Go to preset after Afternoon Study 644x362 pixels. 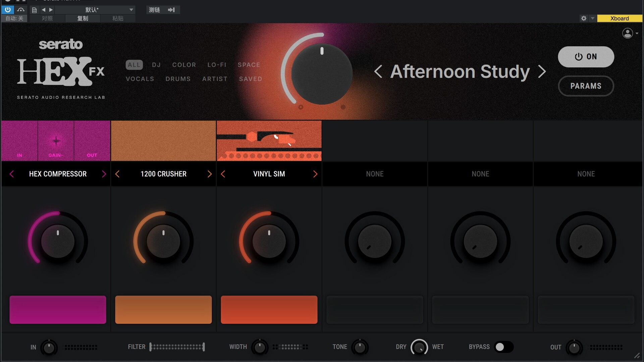tap(542, 71)
